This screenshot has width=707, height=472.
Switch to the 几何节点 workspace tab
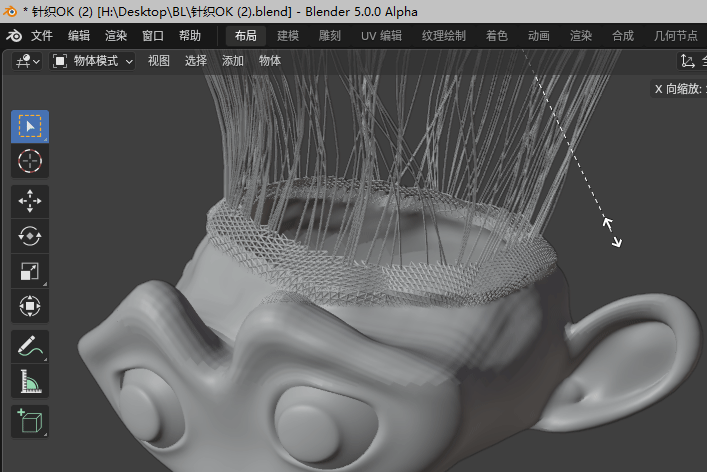676,36
